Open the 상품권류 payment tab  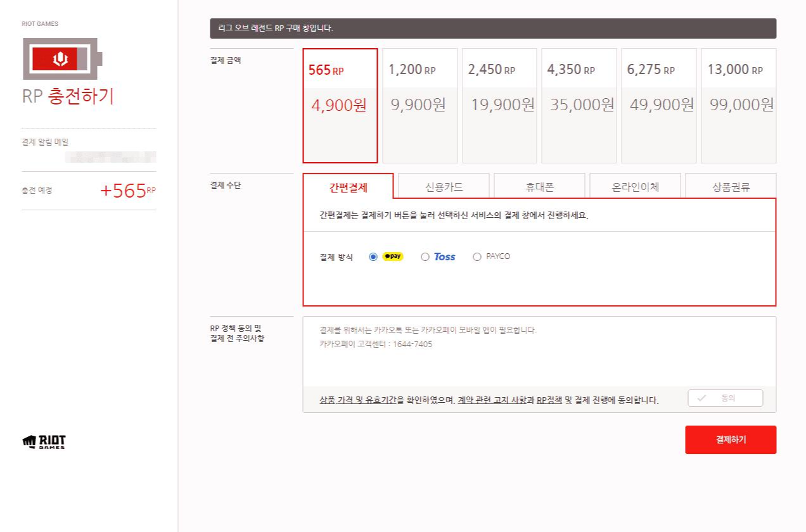730,186
